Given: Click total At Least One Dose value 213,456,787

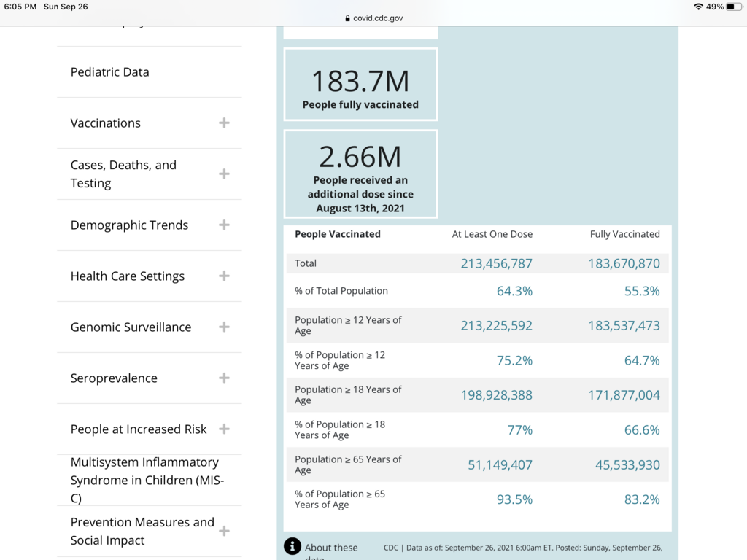Looking at the screenshot, I should pyautogui.click(x=496, y=263).
